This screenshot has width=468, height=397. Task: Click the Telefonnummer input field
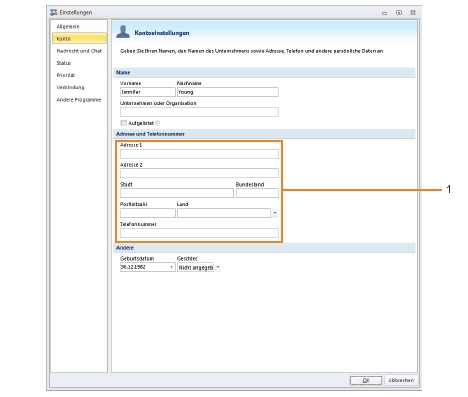(x=199, y=233)
